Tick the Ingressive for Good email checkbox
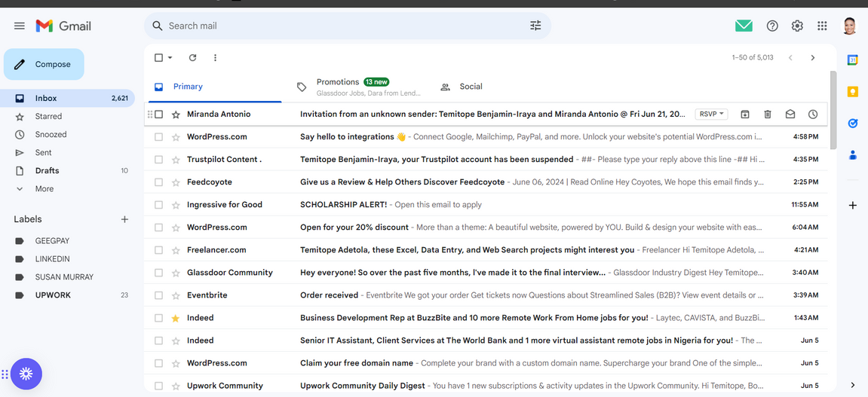The height and width of the screenshot is (397, 868). point(159,205)
